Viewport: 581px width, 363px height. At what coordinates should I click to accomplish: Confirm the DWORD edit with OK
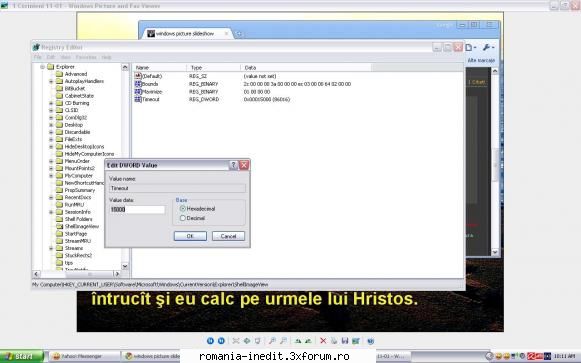pos(190,236)
